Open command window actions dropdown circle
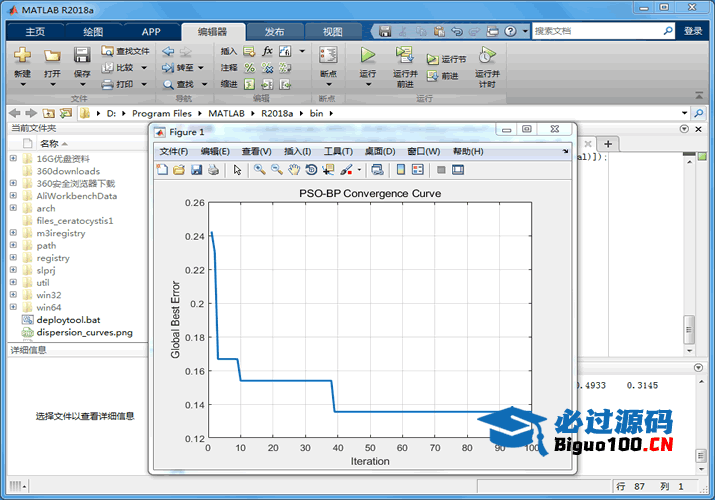The width and height of the screenshot is (715, 500). (698, 367)
